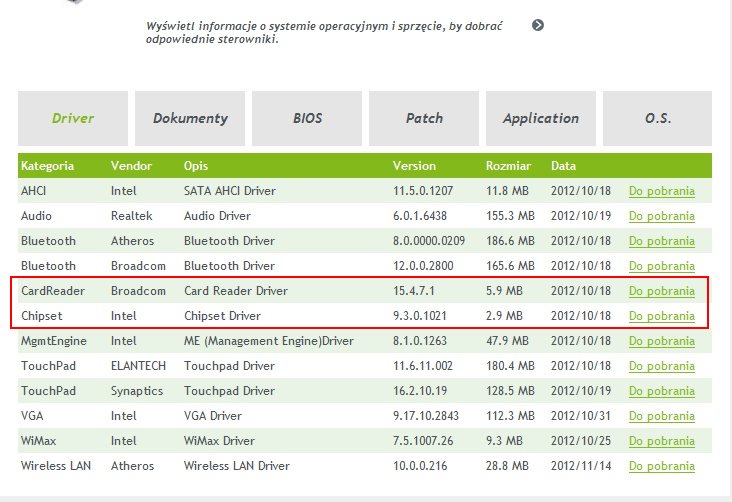Open the Dokumenty tab
The height and width of the screenshot is (502, 732).
(190, 118)
